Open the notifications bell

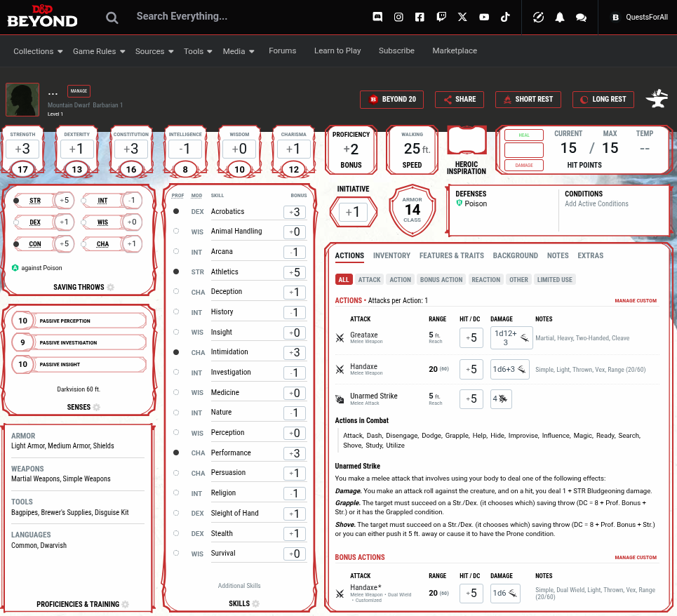tap(560, 17)
